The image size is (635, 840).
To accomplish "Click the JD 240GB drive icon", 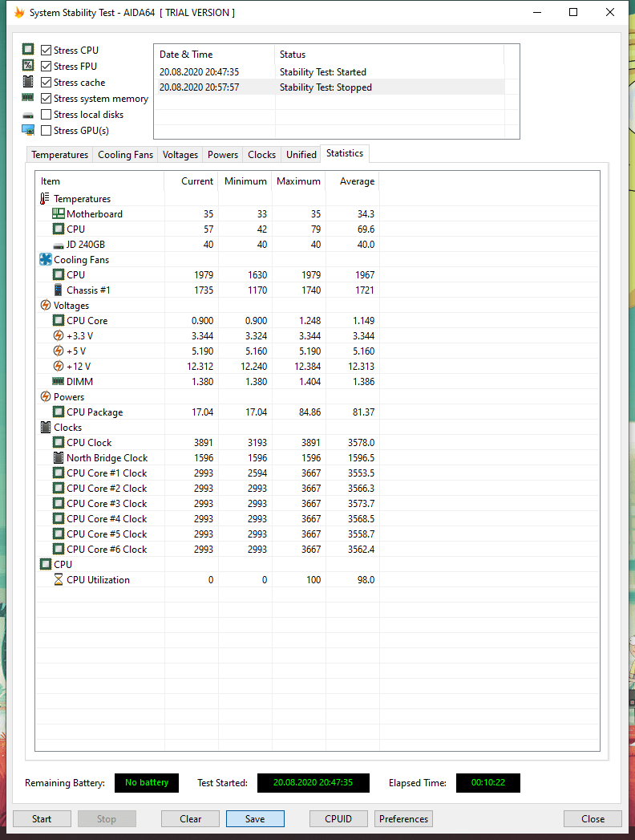I will pyautogui.click(x=59, y=246).
